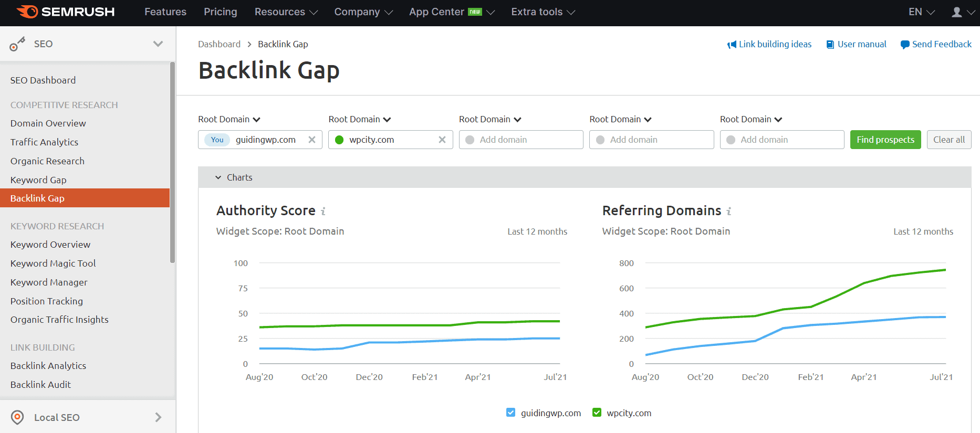Open the App Center menu
The width and height of the screenshot is (980, 433).
point(452,12)
